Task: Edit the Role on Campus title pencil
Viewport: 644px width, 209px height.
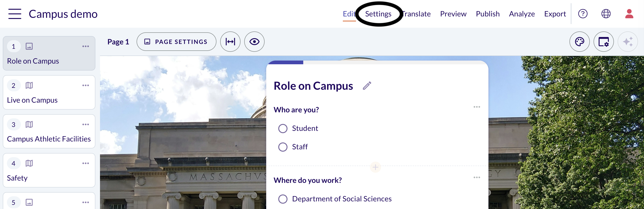Action: (x=367, y=86)
